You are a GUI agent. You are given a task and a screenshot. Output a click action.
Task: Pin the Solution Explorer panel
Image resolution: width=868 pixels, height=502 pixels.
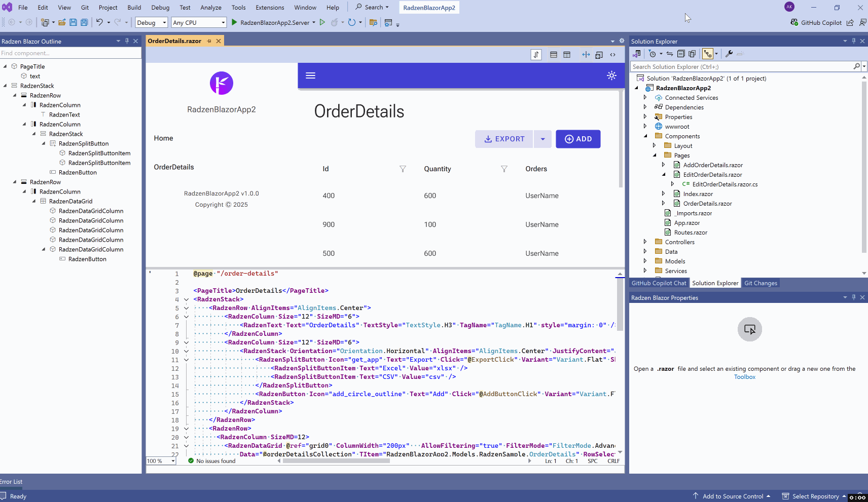pos(853,41)
